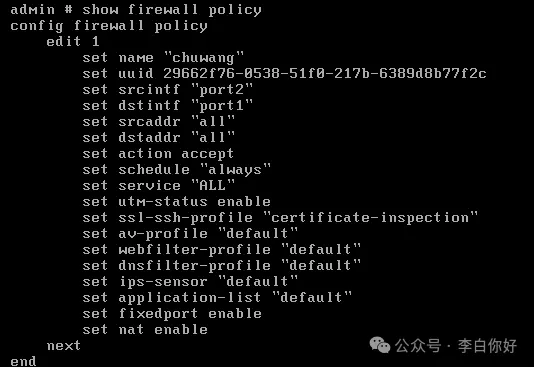Click the schedule "always" value

[235, 170]
